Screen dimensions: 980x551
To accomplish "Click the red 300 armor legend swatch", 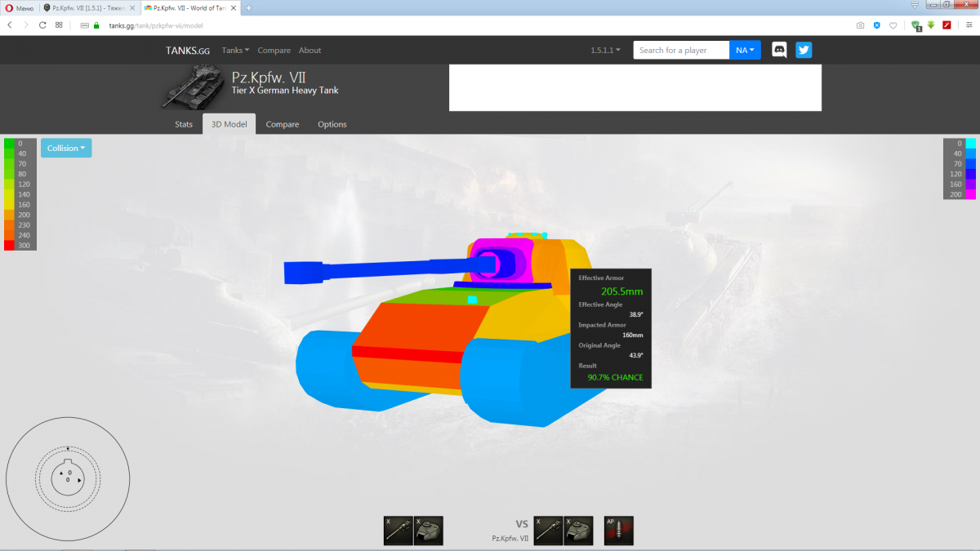I will [9, 245].
